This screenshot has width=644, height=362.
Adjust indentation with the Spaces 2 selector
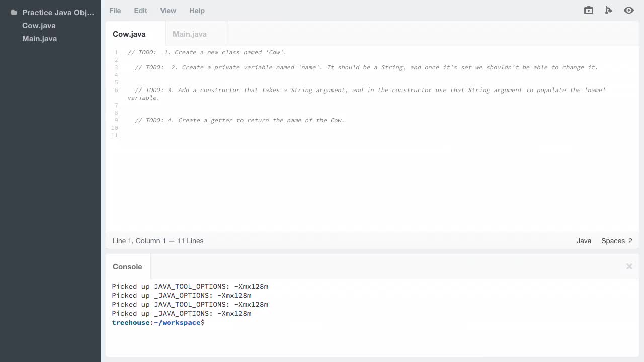pos(616,241)
